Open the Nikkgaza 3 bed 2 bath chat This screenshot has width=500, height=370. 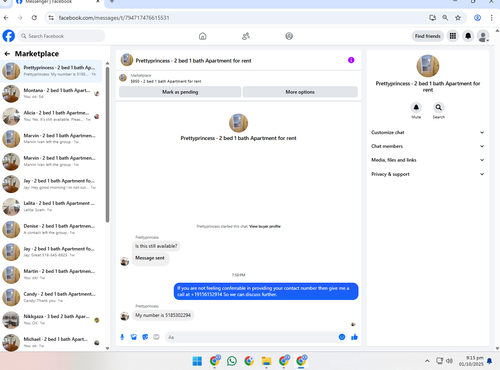[51, 320]
